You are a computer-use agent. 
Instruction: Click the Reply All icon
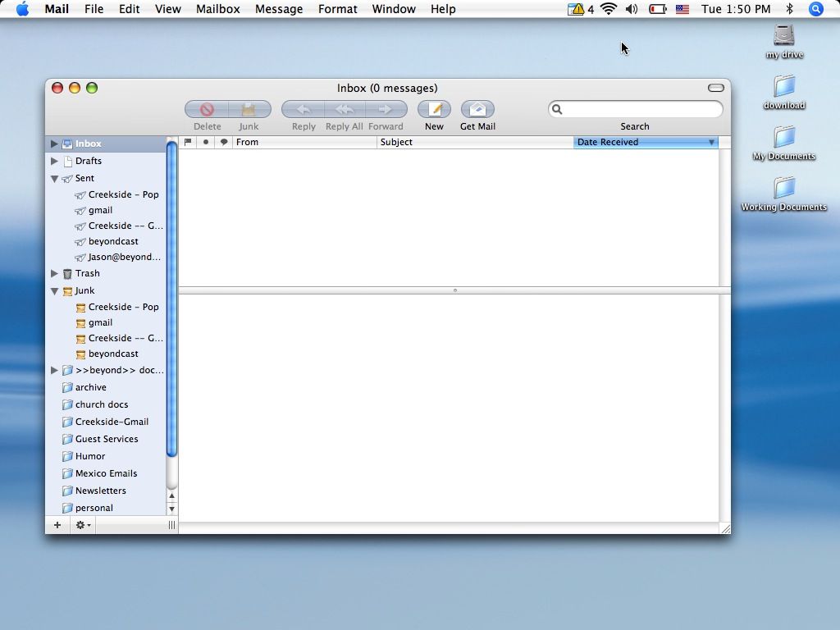pos(345,110)
